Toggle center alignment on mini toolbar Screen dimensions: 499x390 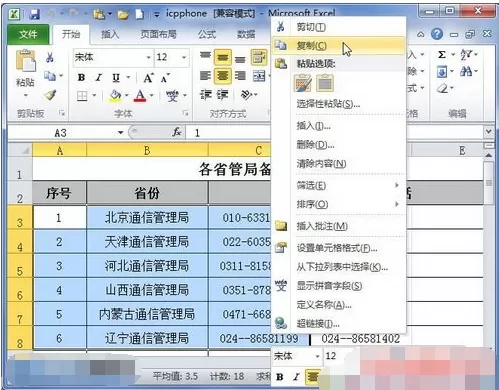click(313, 377)
